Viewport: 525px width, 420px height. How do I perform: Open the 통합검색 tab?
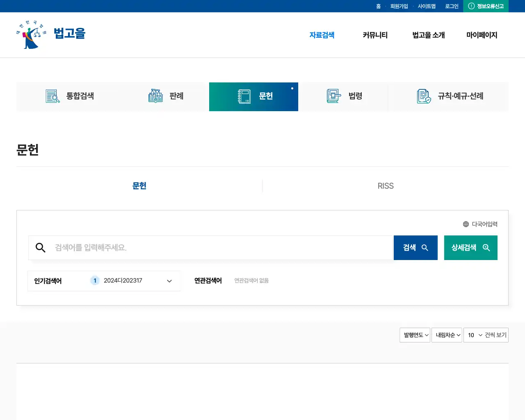tap(70, 96)
